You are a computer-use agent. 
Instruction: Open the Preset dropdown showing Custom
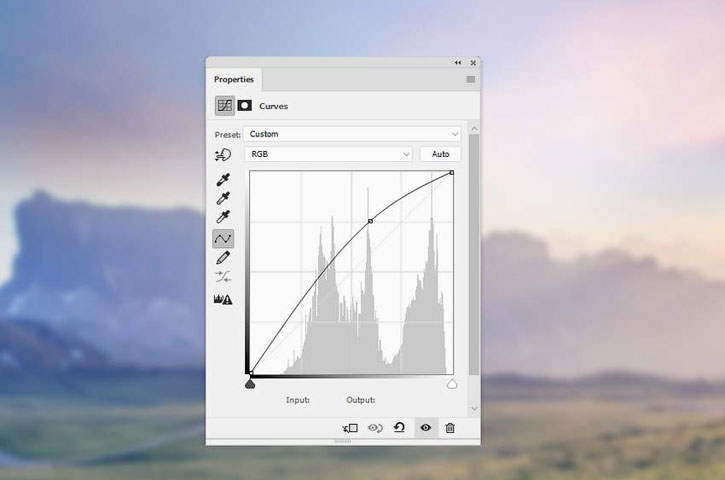point(352,134)
